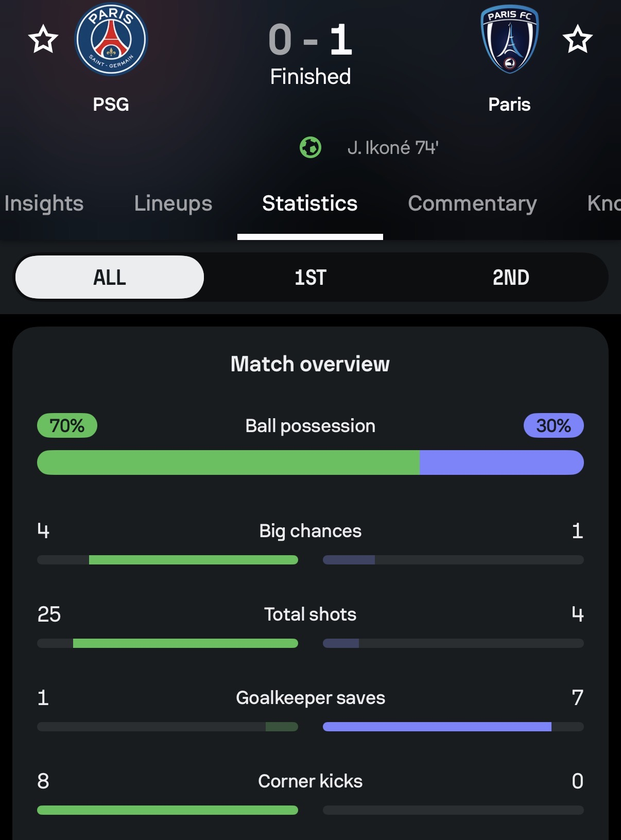Open the PSG club crest
This screenshot has height=840, width=621.
click(111, 40)
